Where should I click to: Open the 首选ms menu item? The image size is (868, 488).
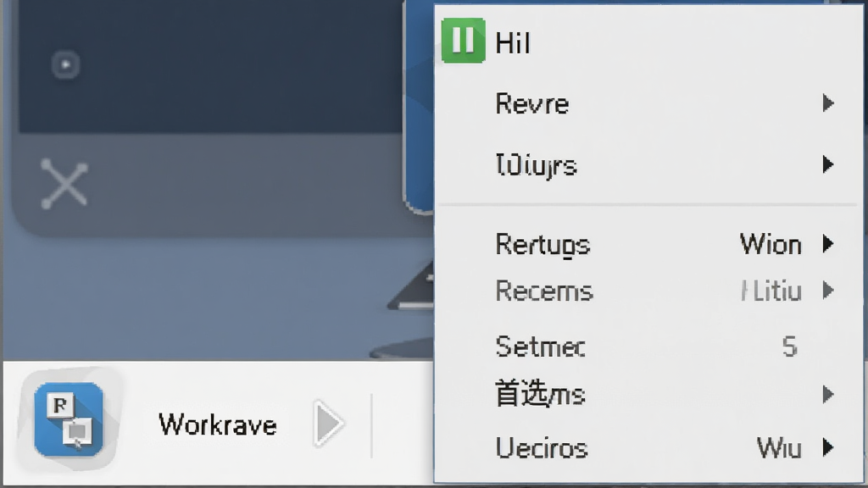[x=648, y=395]
